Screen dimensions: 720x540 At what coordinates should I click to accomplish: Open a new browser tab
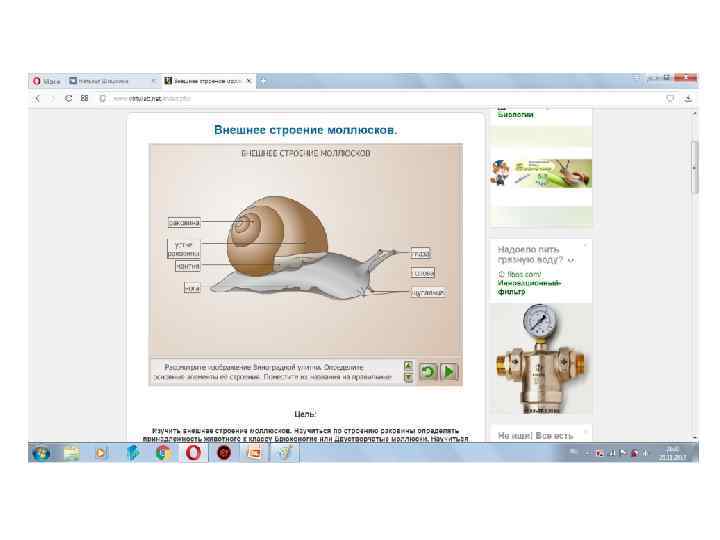263,81
